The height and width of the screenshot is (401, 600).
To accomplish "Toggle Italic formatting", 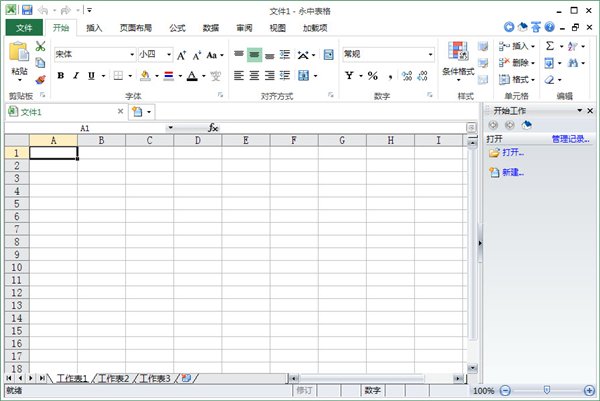I will [x=76, y=75].
